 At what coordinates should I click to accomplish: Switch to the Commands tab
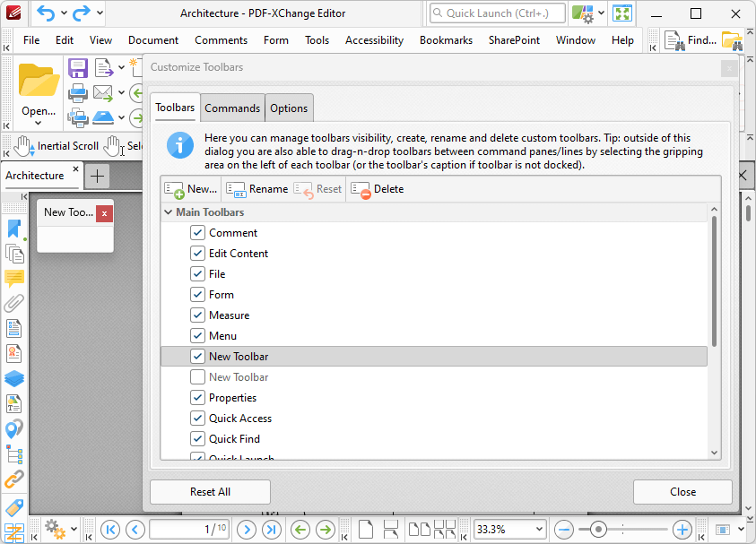(x=232, y=108)
